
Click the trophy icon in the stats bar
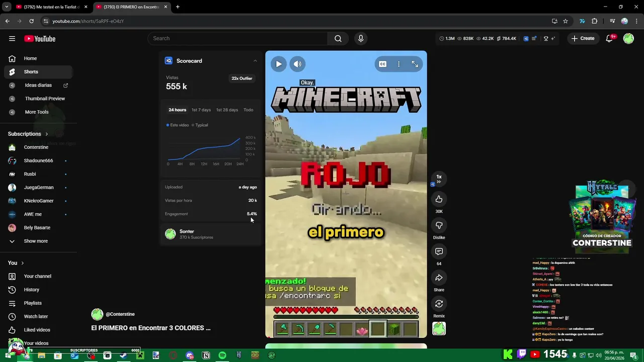click(x=546, y=38)
